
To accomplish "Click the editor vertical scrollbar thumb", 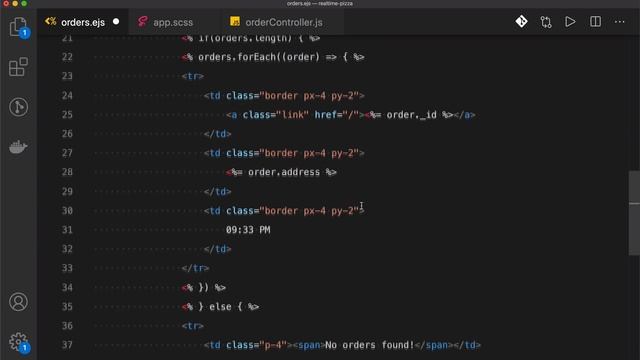I will point(634,213).
